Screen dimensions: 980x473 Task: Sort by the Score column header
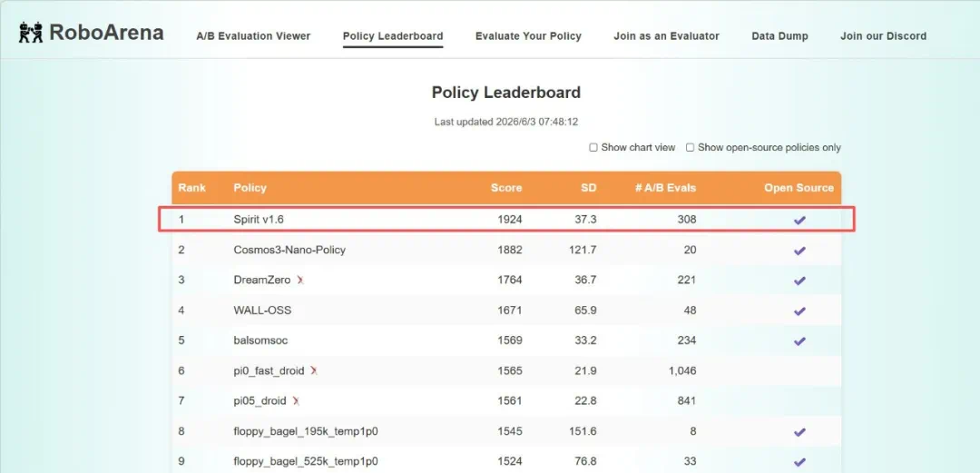(x=506, y=188)
